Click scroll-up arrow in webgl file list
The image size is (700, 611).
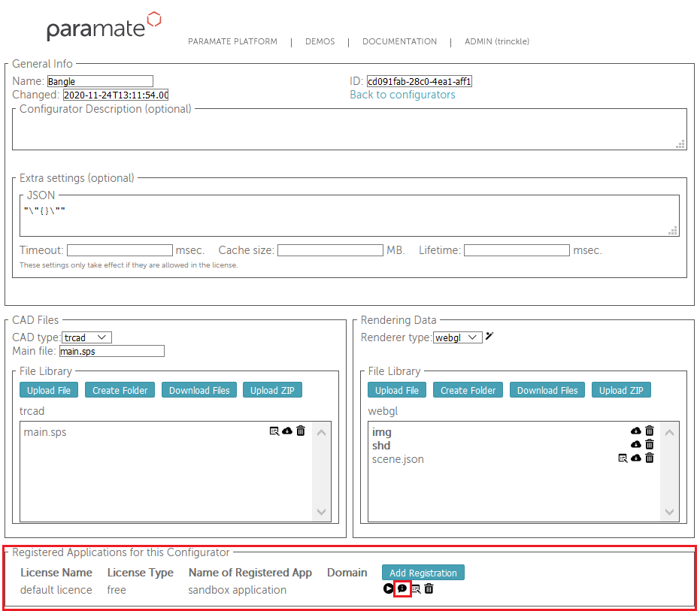click(x=669, y=432)
